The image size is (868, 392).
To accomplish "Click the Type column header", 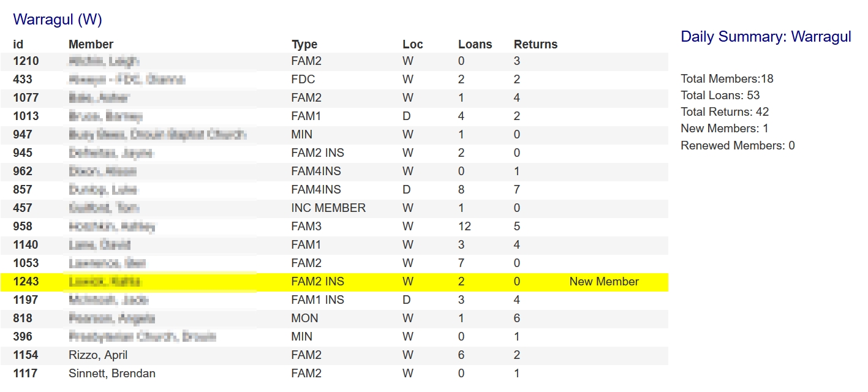I will tap(304, 45).
